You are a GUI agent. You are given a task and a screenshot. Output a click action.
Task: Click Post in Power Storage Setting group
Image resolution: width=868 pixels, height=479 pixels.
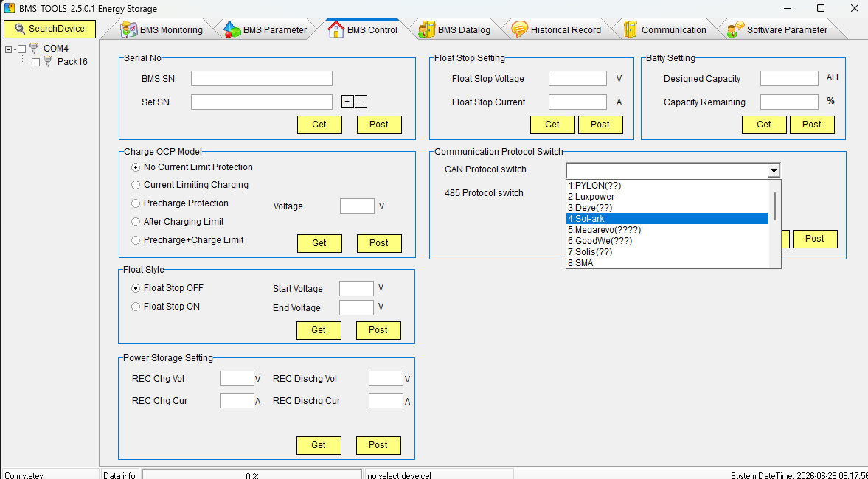point(378,444)
